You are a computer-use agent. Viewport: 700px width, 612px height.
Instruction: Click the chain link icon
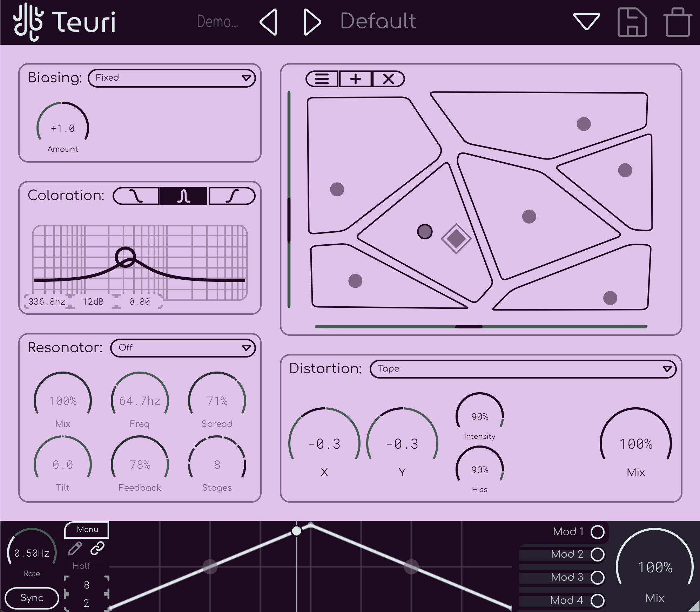click(x=97, y=549)
